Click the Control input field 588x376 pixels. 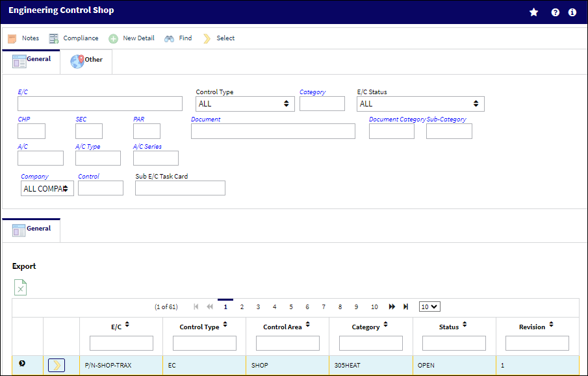101,188
